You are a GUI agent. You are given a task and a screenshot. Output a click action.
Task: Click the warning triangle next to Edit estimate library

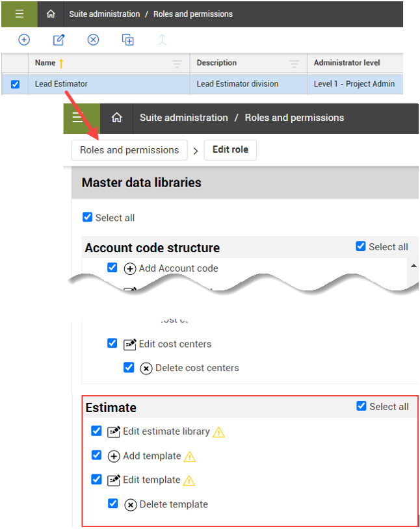[x=219, y=431]
